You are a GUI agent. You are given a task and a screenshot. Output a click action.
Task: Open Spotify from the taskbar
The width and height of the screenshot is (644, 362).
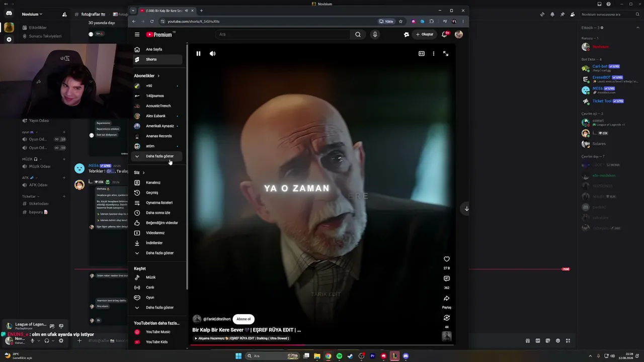tap(339, 356)
